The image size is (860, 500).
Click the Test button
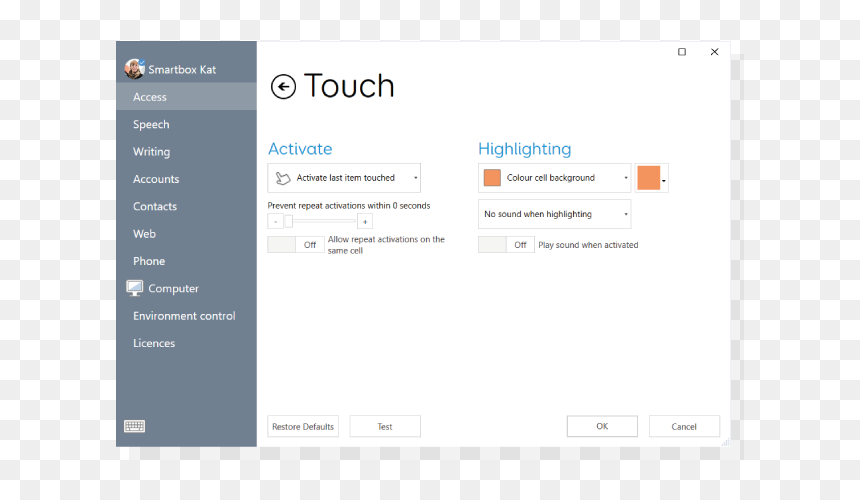tap(385, 427)
